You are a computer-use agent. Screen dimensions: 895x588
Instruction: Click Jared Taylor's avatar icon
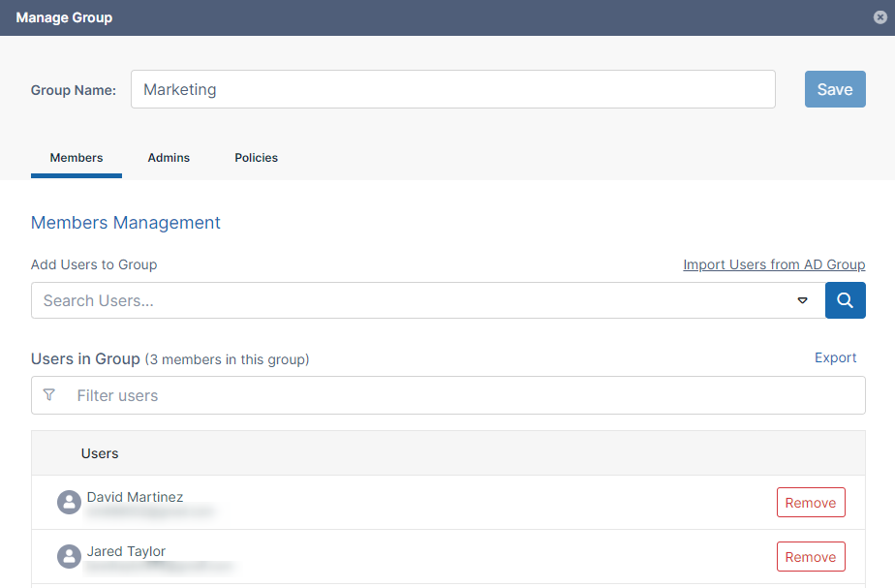click(69, 556)
